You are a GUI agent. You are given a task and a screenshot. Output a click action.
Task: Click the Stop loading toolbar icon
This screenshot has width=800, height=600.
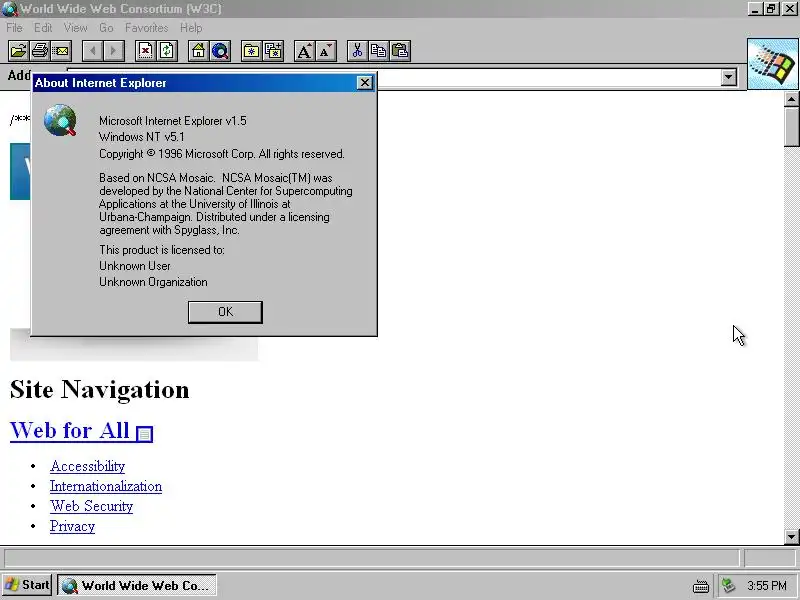tap(145, 51)
